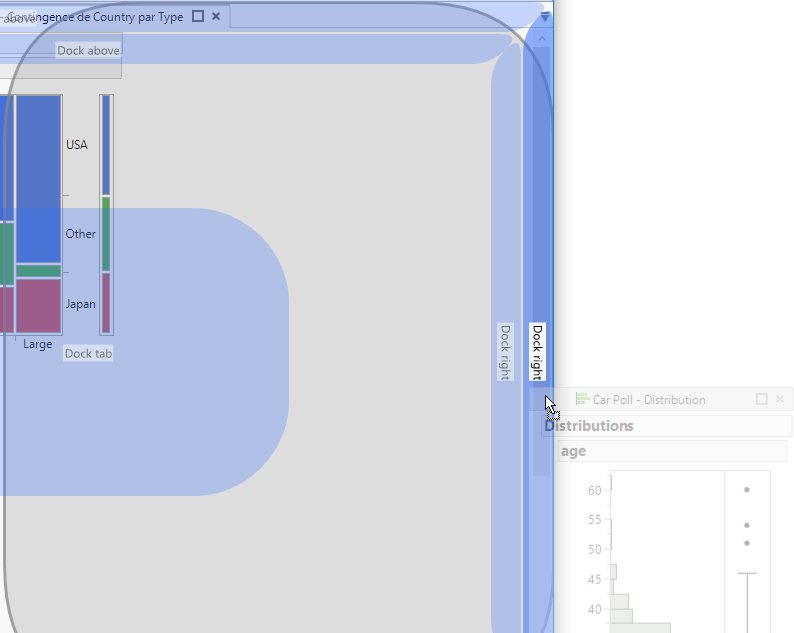The image size is (794, 633).
Task: Select the Japan cell of the Large column
Action: (38, 306)
